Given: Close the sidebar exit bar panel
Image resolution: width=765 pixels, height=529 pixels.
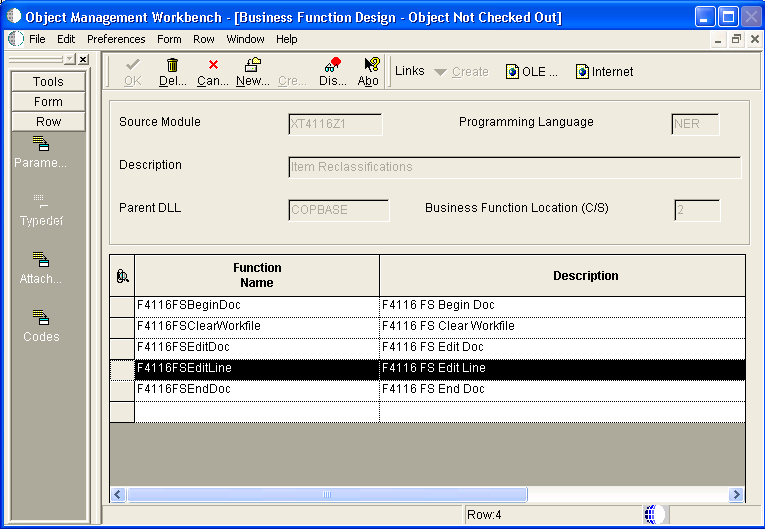Looking at the screenshot, I should 83,60.
